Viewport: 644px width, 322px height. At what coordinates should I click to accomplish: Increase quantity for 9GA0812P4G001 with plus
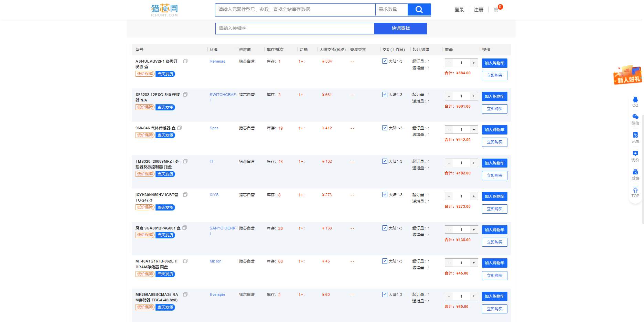(x=474, y=229)
